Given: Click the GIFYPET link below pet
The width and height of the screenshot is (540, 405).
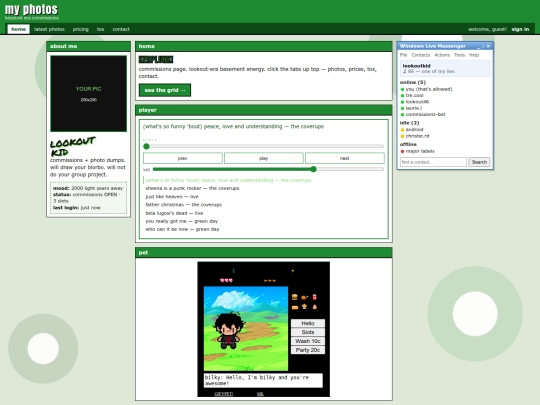Looking at the screenshot, I should pos(224,394).
